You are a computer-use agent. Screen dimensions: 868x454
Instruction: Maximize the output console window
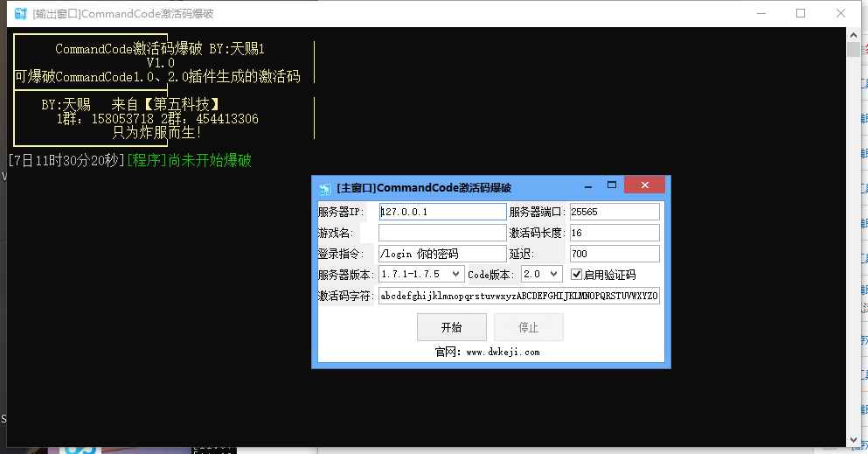click(x=801, y=13)
